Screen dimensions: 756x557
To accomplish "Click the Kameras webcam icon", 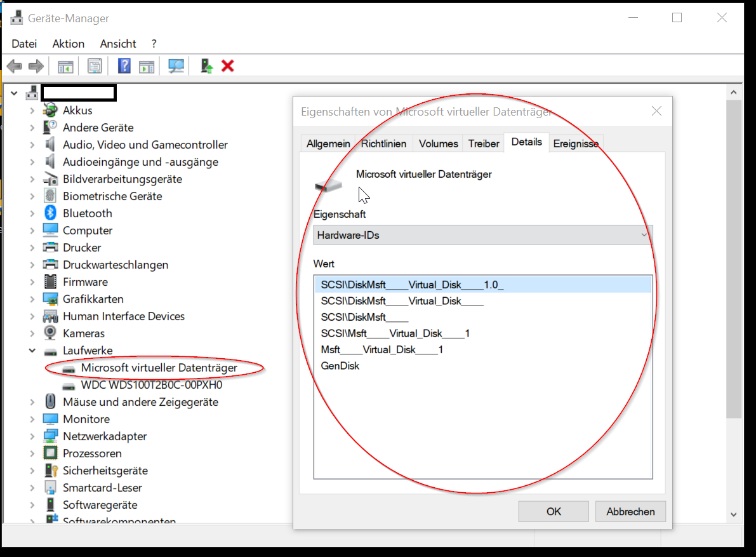I will tap(50, 333).
